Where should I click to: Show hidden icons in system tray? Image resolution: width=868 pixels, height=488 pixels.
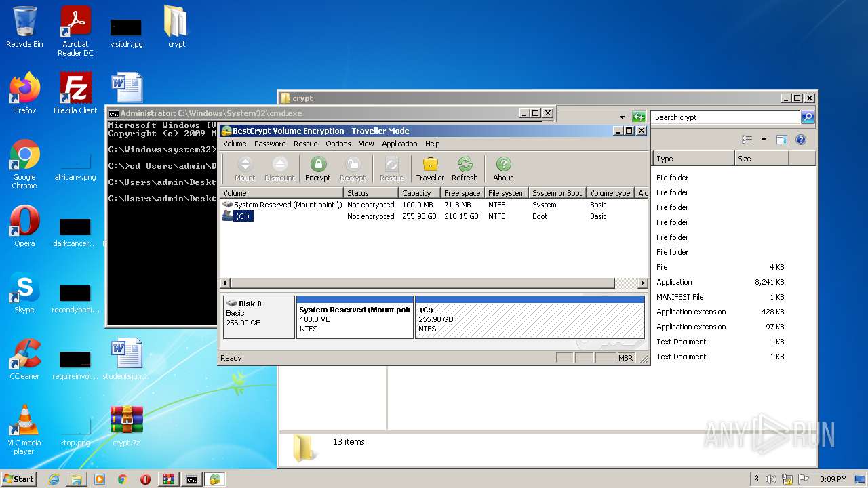pyautogui.click(x=756, y=479)
